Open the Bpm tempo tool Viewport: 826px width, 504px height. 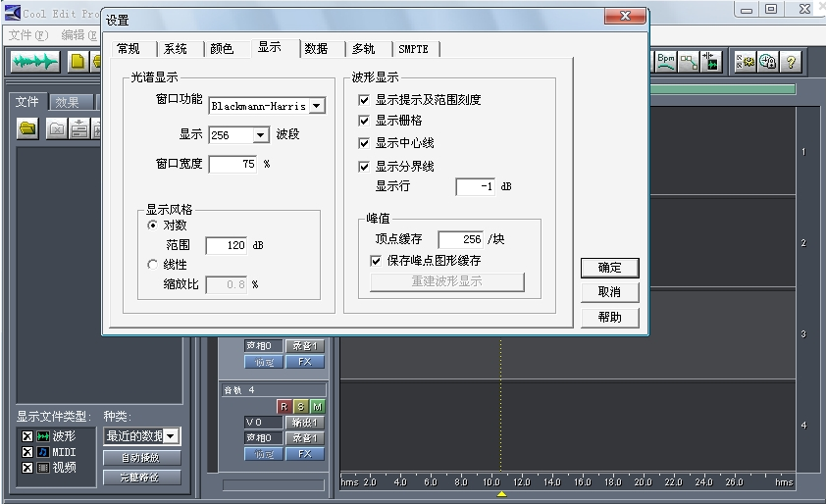pyautogui.click(x=666, y=62)
